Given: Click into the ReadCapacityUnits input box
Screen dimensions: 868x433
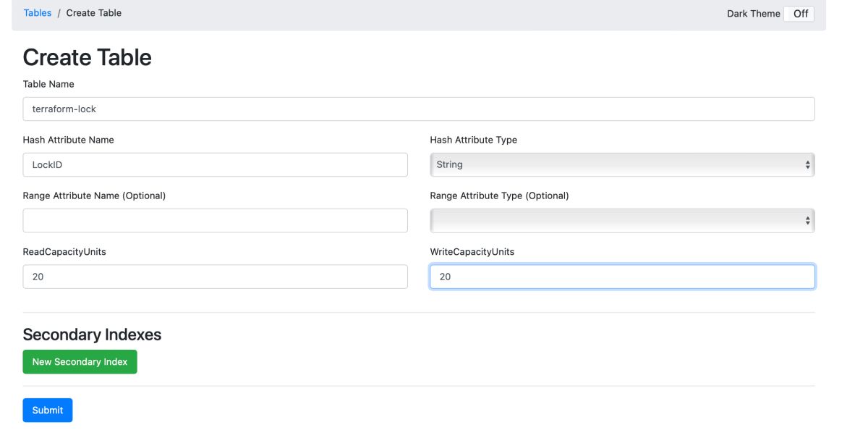Looking at the screenshot, I should [x=215, y=277].
